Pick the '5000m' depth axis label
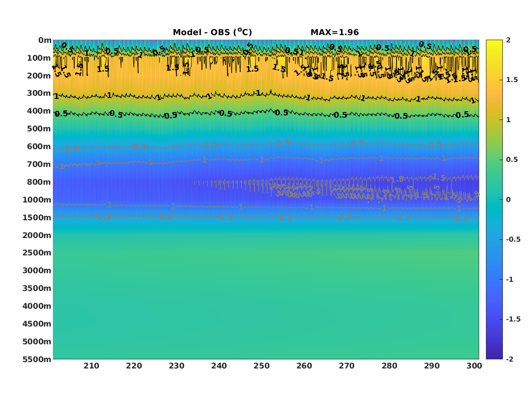Screen dimensions: 532x399 point(37,342)
